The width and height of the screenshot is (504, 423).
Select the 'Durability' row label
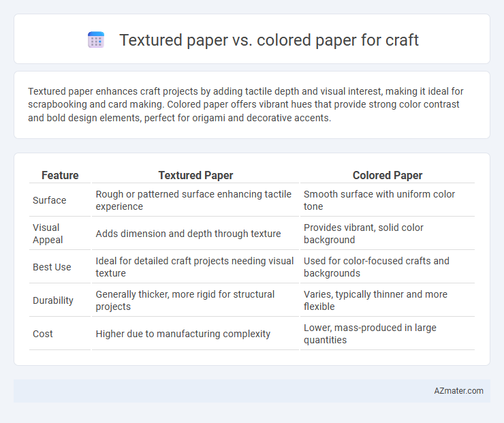pyautogui.click(x=53, y=300)
